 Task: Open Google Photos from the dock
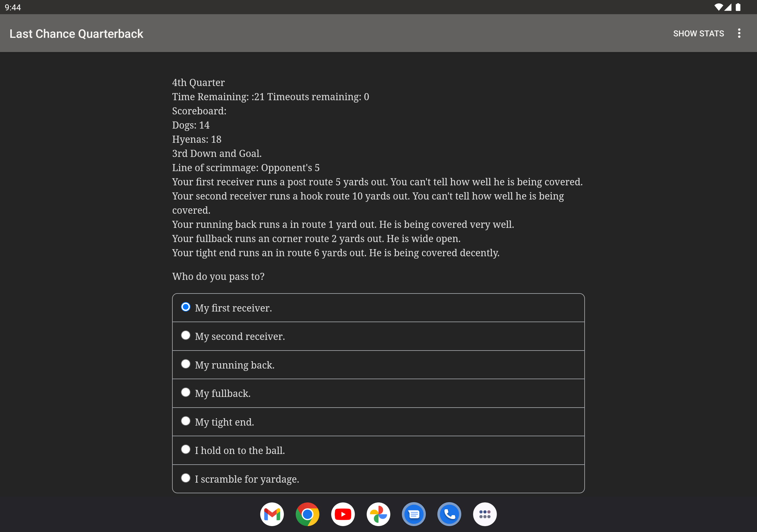pyautogui.click(x=378, y=514)
